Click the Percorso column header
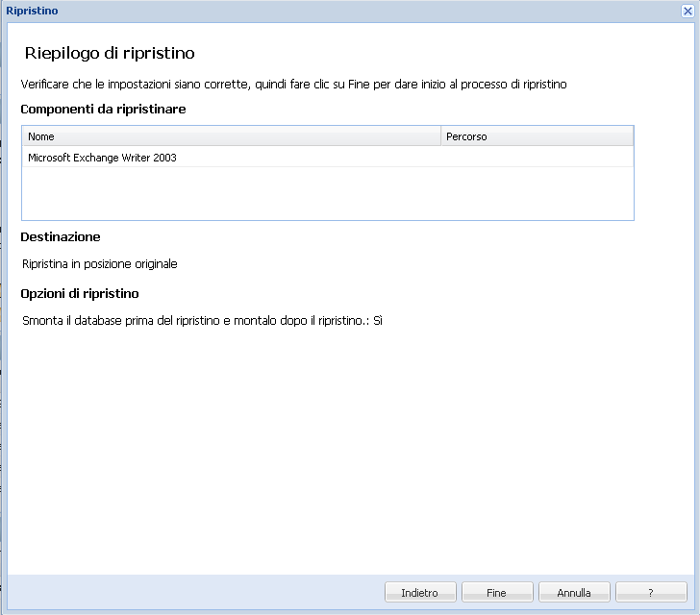The height and width of the screenshot is (615, 700). [537, 136]
